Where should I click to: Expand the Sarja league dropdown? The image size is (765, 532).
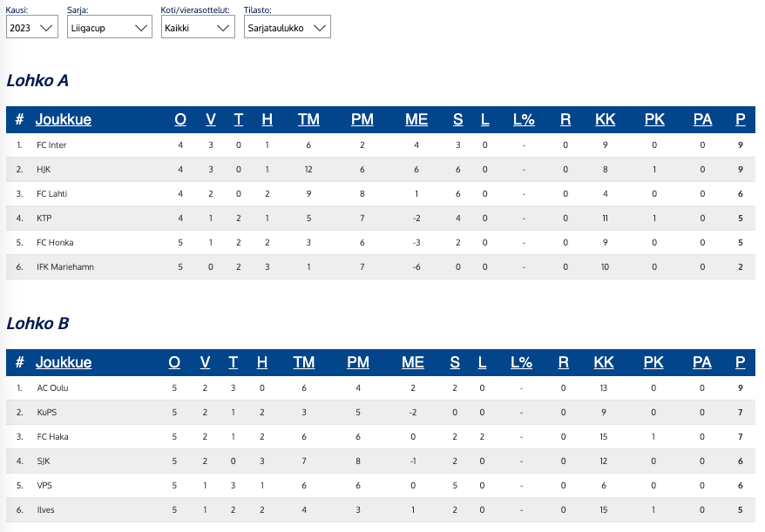110,28
